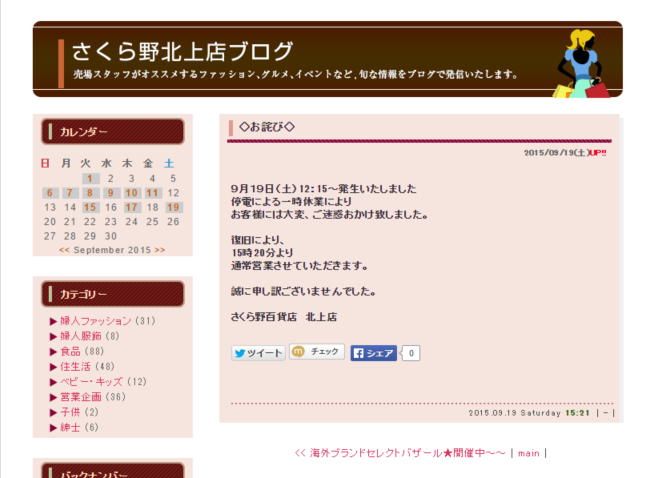Viewport: 657px width, 478px height.
Task: Click the September 2015 calendar label
Action: click(112, 250)
